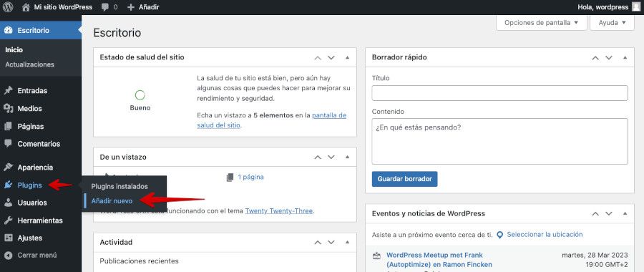
Task: Open Actualizaciones under Escritorio
Action: pyautogui.click(x=29, y=64)
